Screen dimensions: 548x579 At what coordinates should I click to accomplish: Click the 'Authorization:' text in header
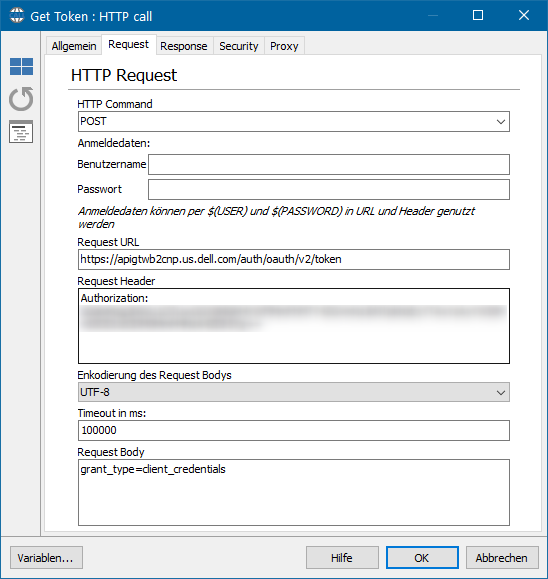pyautogui.click(x=114, y=298)
